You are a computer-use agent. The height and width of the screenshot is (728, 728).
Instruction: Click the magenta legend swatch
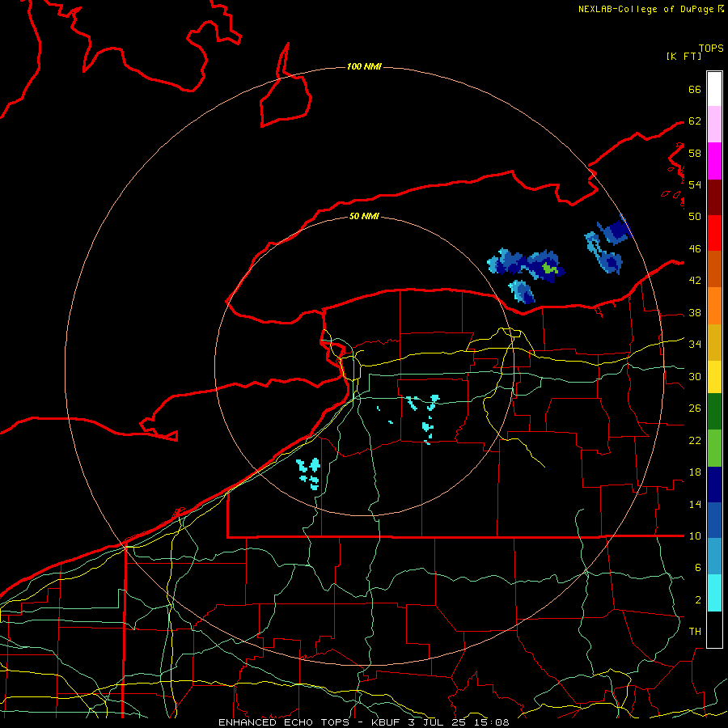click(x=714, y=161)
